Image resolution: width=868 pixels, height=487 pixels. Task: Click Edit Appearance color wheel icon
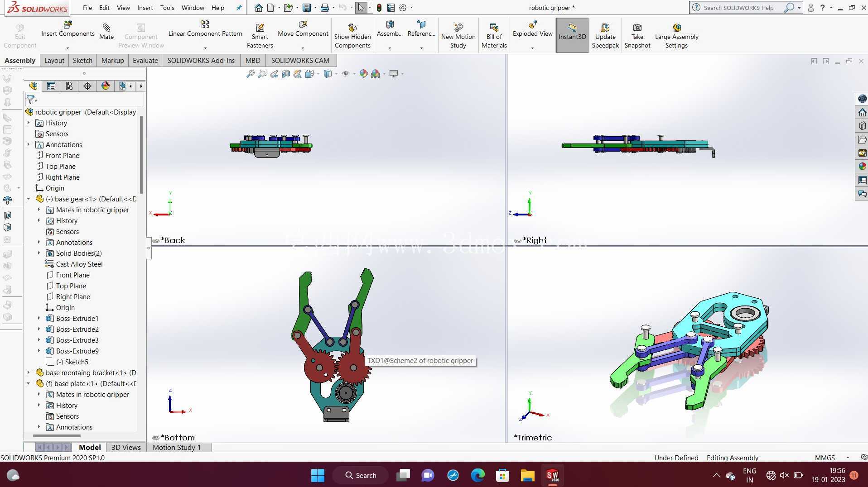click(363, 74)
